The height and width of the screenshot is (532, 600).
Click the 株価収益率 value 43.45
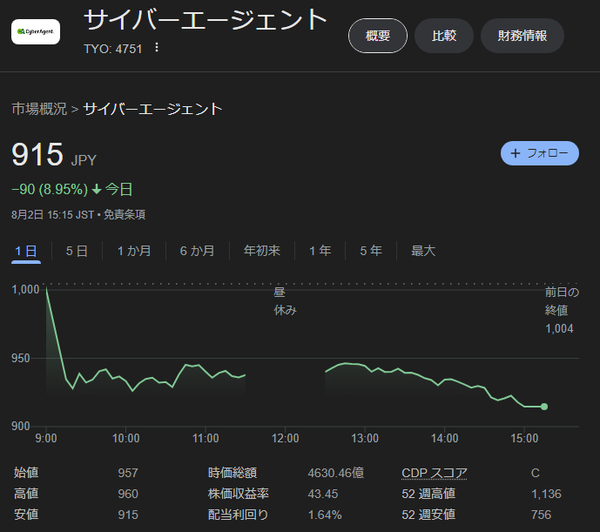point(323,494)
